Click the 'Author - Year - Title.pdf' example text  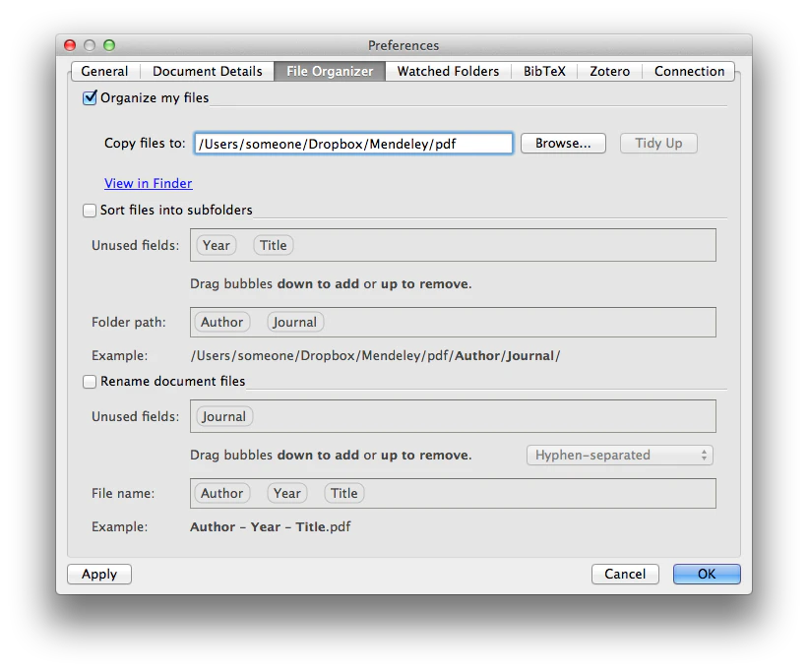tap(271, 526)
